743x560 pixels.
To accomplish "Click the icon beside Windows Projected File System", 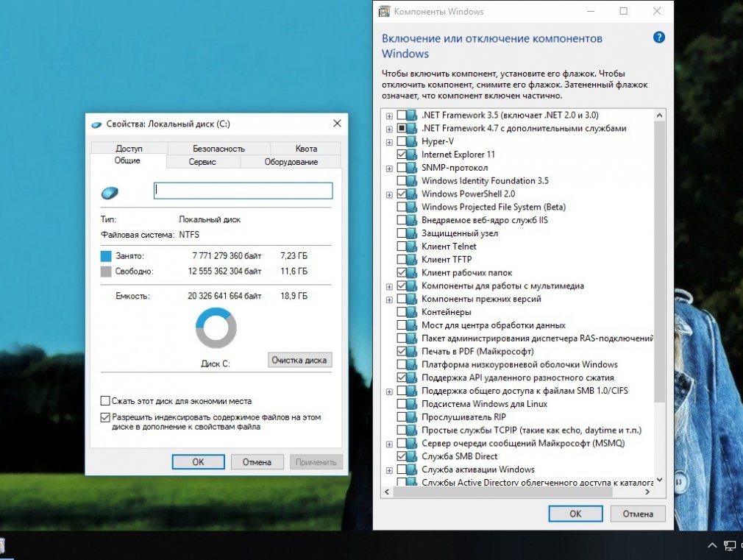I will tap(412, 208).
